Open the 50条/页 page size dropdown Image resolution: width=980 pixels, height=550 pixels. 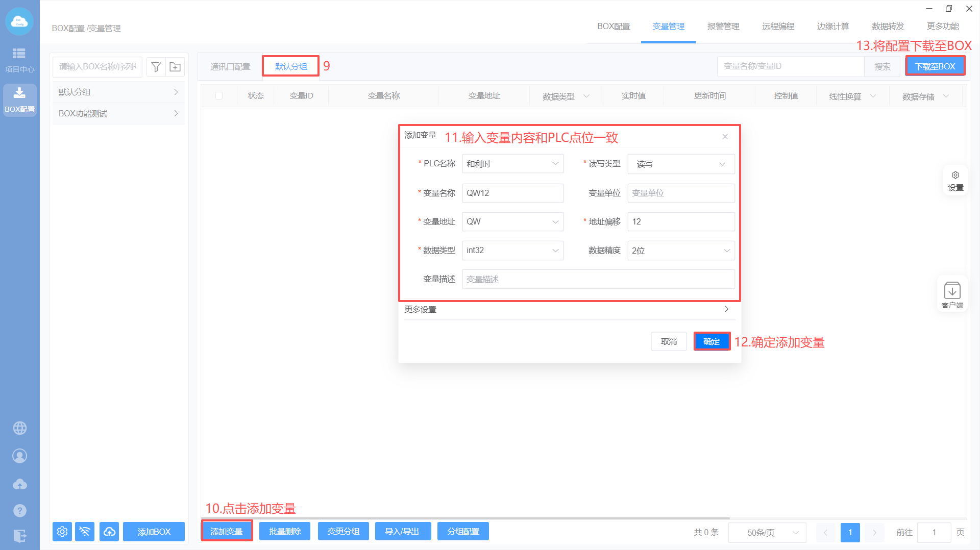(x=767, y=533)
